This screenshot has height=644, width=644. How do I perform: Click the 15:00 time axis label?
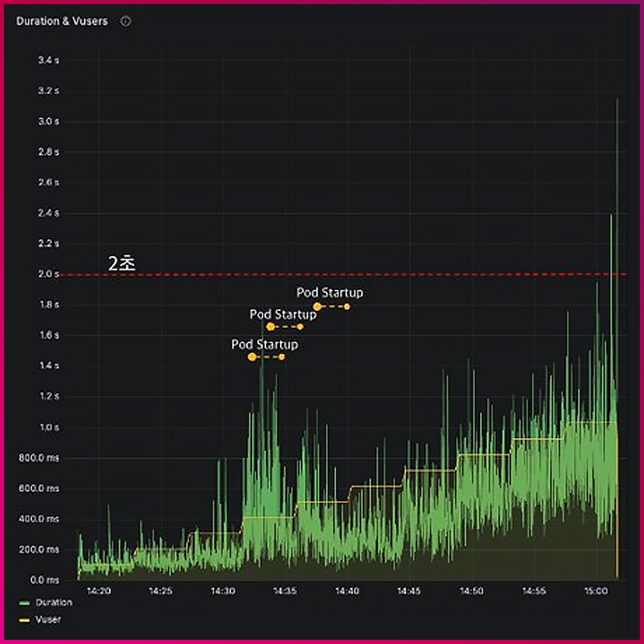(x=595, y=591)
